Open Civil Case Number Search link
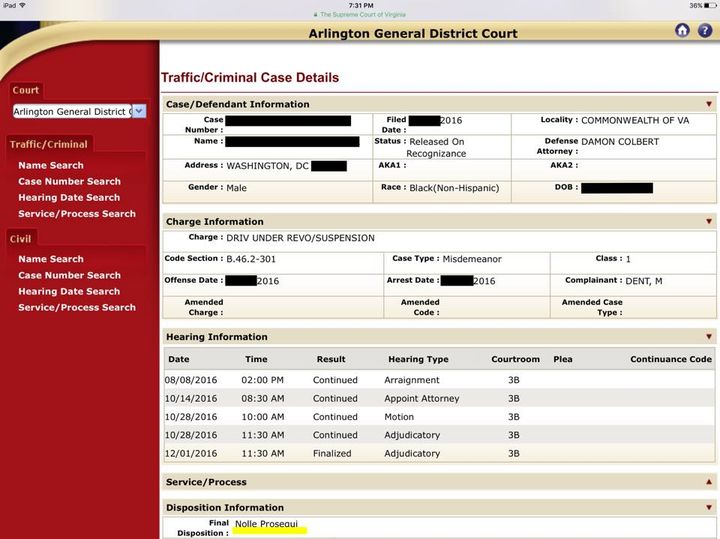The height and width of the screenshot is (539, 720). [69, 276]
